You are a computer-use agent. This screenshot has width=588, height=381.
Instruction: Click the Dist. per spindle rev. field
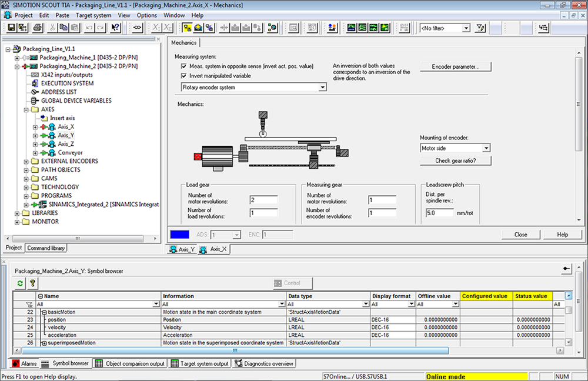click(x=439, y=213)
